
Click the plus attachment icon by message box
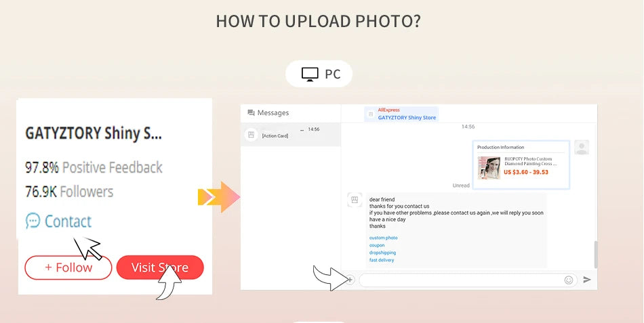[350, 280]
